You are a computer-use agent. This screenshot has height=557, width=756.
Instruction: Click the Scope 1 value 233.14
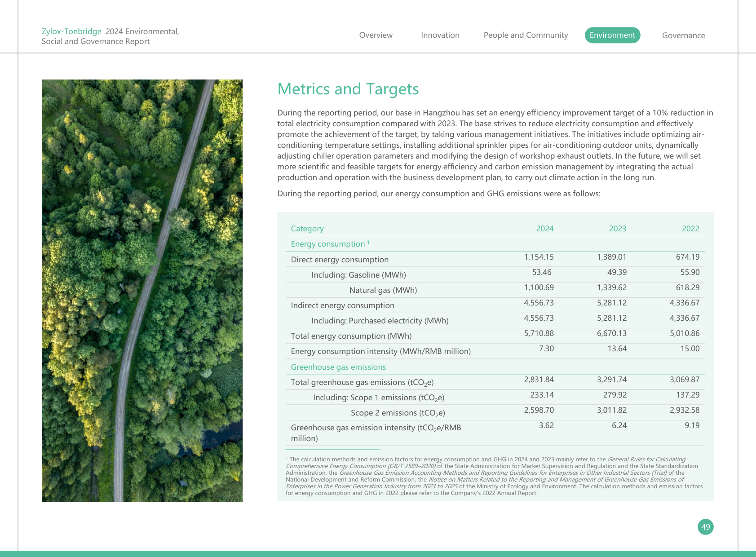[542, 395]
